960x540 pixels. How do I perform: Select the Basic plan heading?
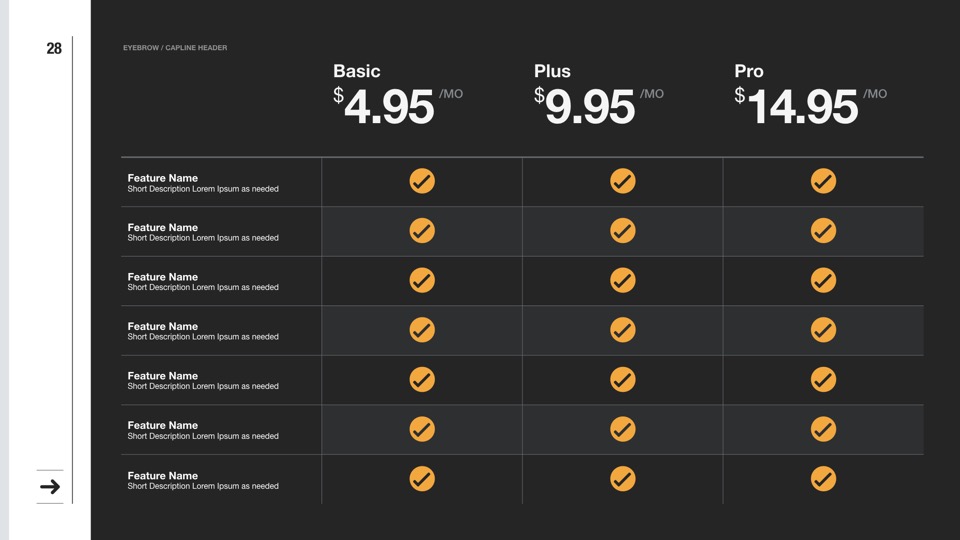[357, 71]
